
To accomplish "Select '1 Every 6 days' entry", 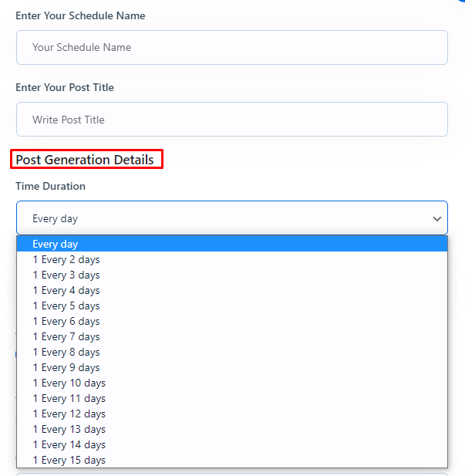I will pyautogui.click(x=232, y=321).
